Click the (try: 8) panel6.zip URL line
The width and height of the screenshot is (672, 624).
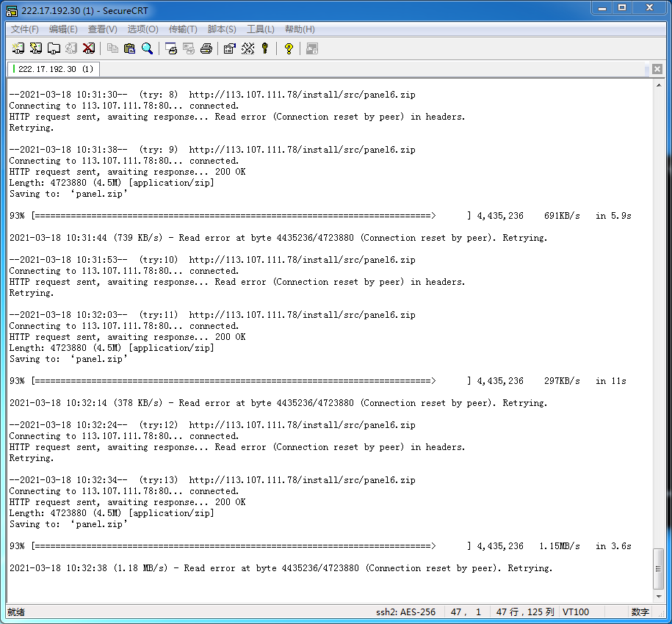pyautogui.click(x=212, y=95)
